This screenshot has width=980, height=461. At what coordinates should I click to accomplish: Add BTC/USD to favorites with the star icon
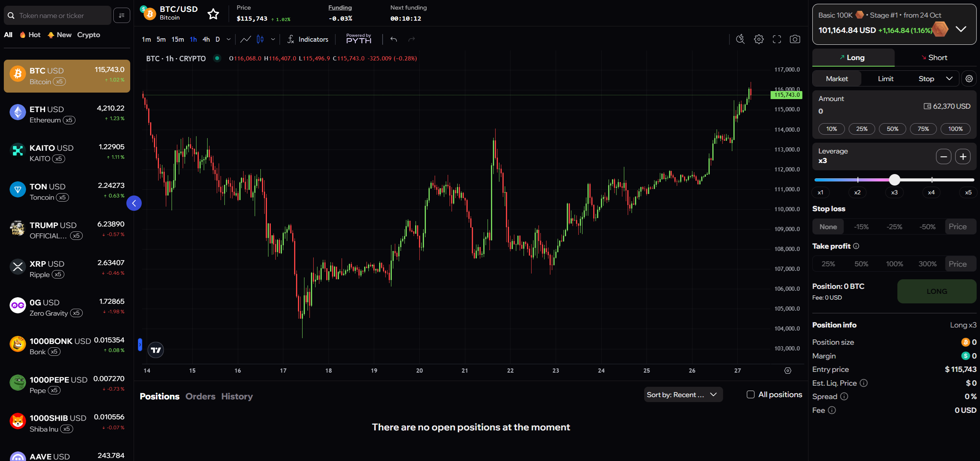(213, 14)
